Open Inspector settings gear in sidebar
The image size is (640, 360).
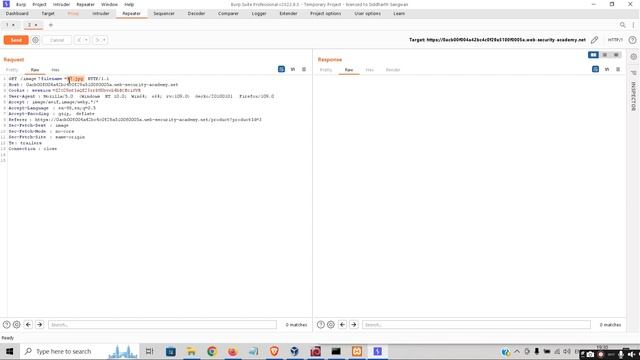[633, 57]
